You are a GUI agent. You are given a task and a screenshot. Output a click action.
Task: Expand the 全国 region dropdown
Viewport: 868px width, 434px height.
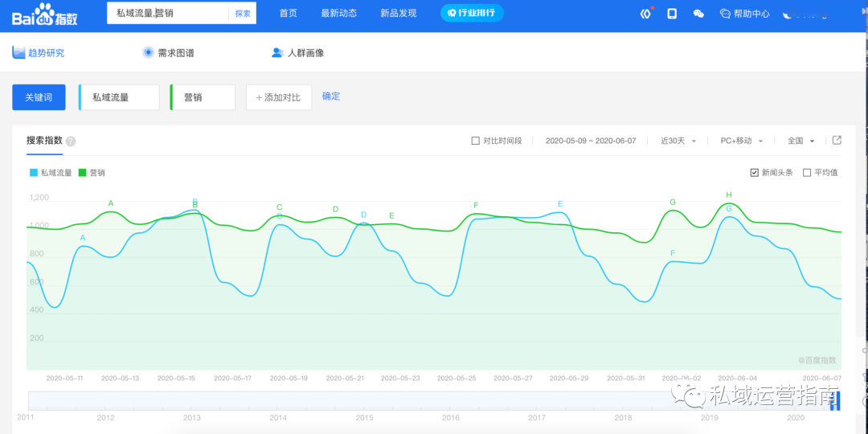[801, 141]
